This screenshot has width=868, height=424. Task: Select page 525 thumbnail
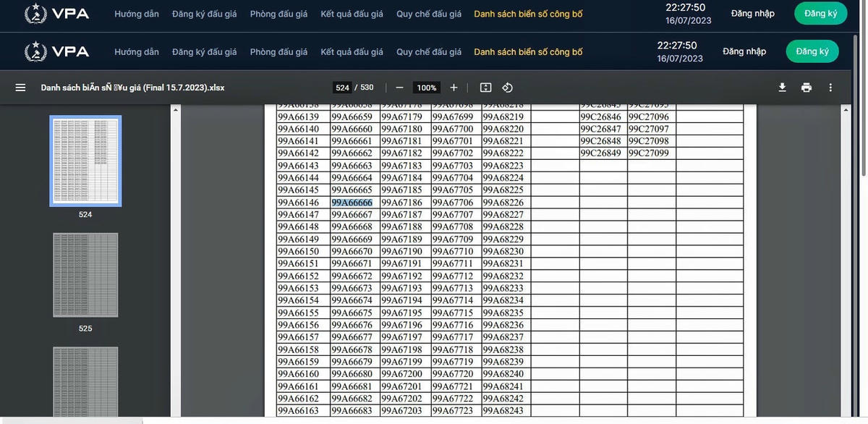[x=85, y=275]
